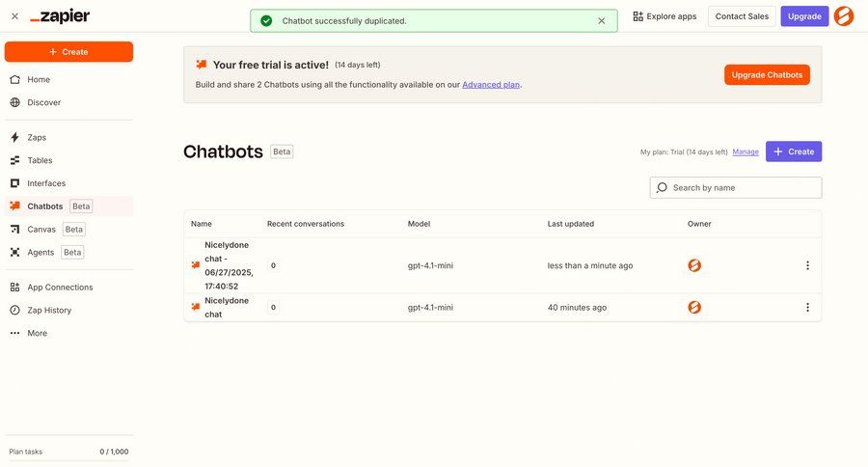
Task: Click the App Connections grid icon
Action: click(14, 288)
